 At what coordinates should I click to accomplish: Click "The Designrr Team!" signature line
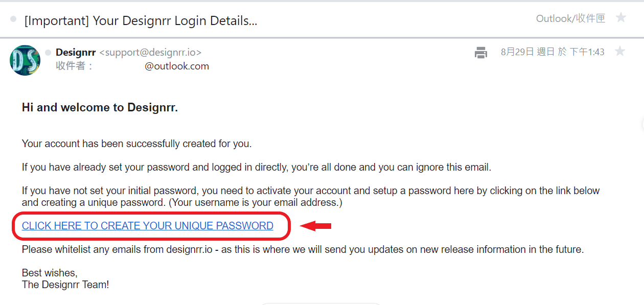pos(65,285)
